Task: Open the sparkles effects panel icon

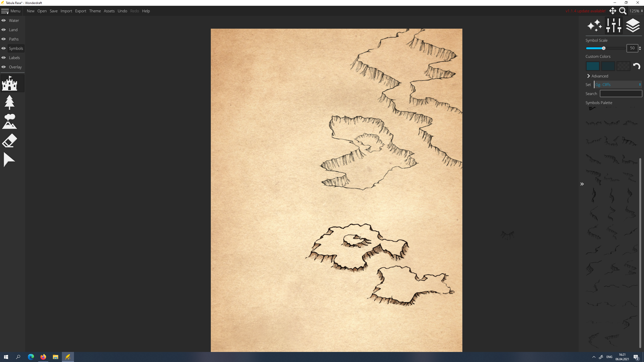Action: (x=595, y=26)
